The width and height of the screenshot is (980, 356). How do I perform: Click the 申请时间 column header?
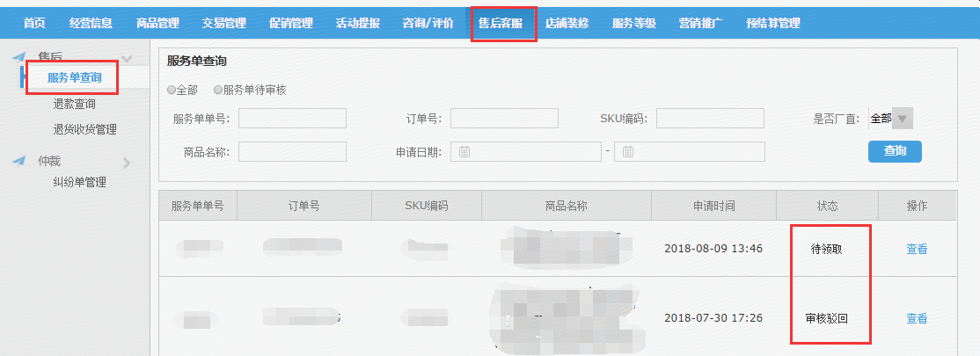point(713,206)
